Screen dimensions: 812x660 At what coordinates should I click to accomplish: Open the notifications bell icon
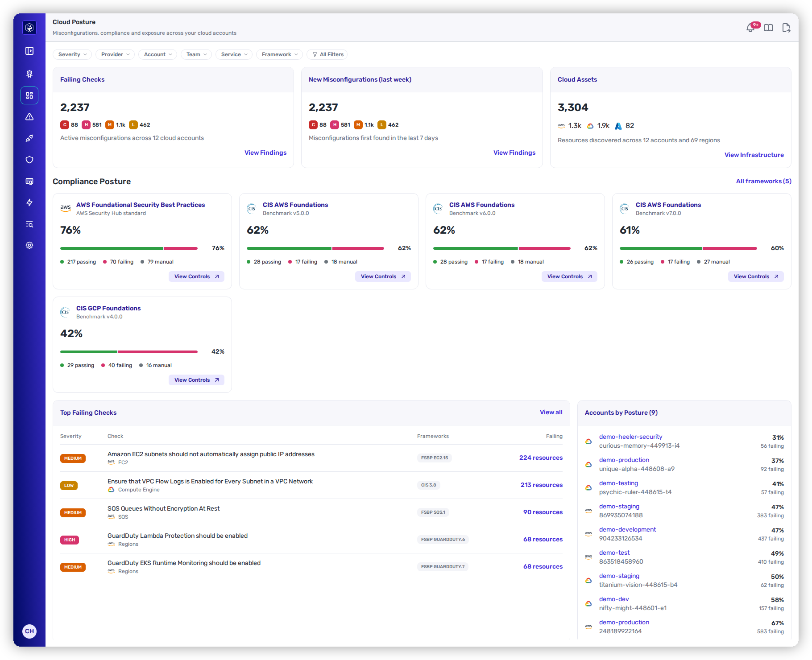(x=751, y=28)
